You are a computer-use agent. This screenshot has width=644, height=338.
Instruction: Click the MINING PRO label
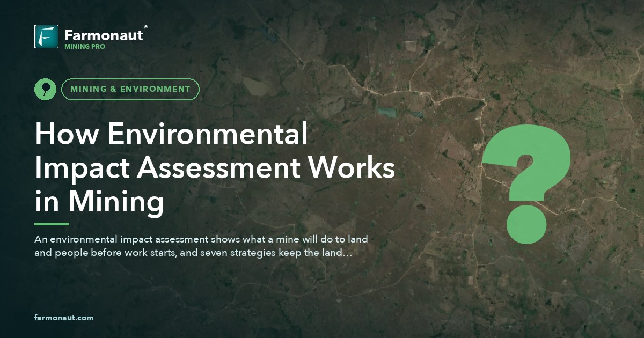coord(84,47)
